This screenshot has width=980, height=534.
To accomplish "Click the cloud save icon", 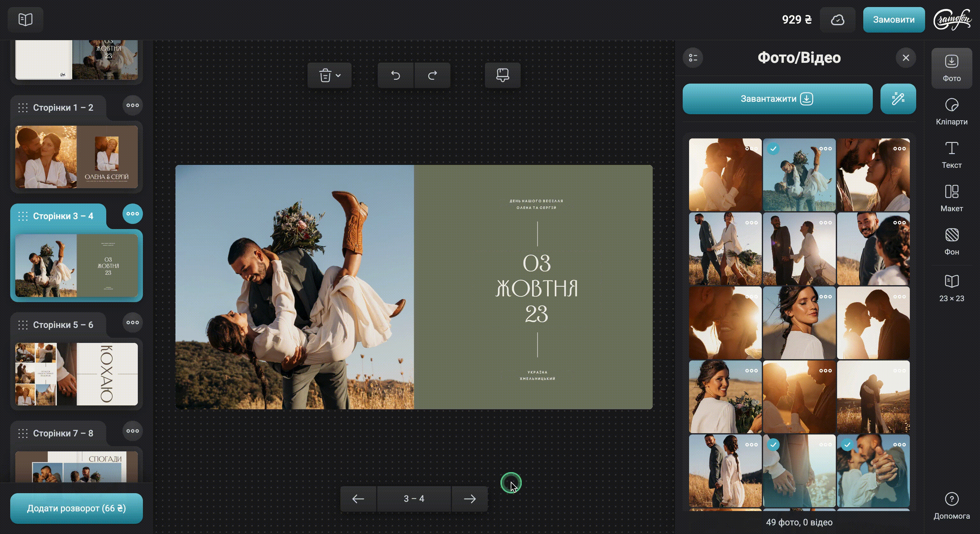I will 837,20.
